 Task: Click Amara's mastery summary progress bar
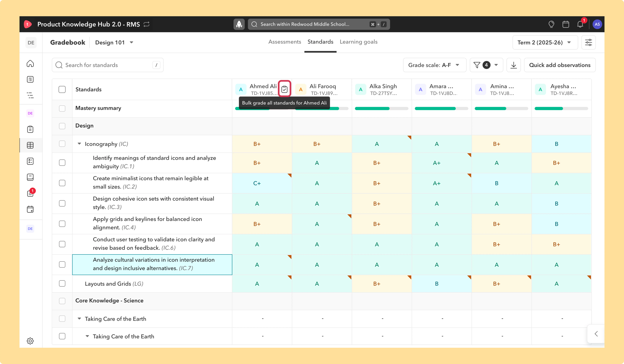click(x=441, y=108)
